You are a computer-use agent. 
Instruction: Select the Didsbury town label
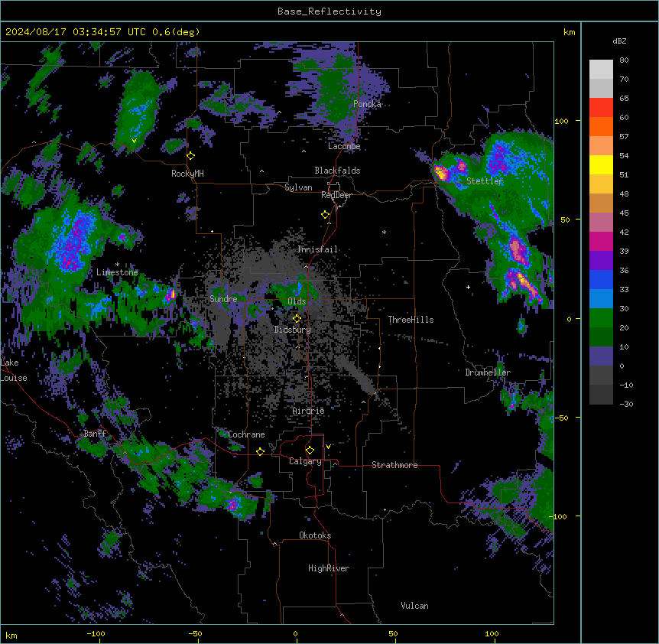point(293,330)
